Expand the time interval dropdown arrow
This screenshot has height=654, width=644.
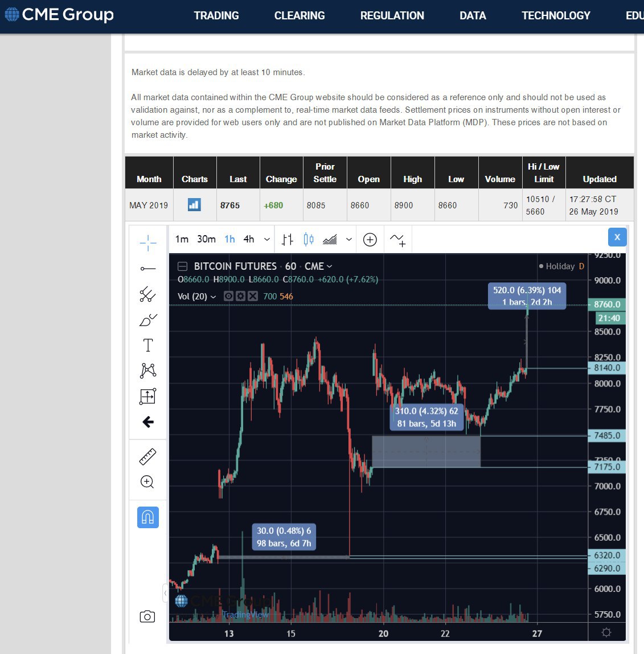pyautogui.click(x=266, y=240)
